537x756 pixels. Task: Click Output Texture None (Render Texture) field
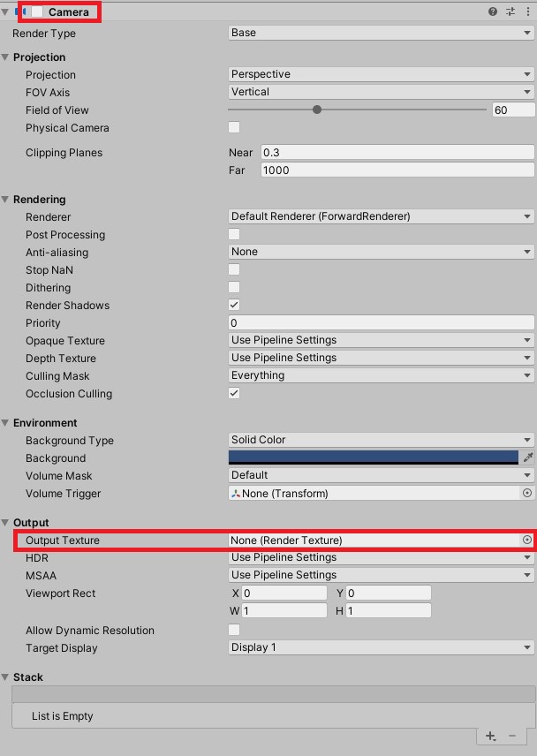[374, 540]
